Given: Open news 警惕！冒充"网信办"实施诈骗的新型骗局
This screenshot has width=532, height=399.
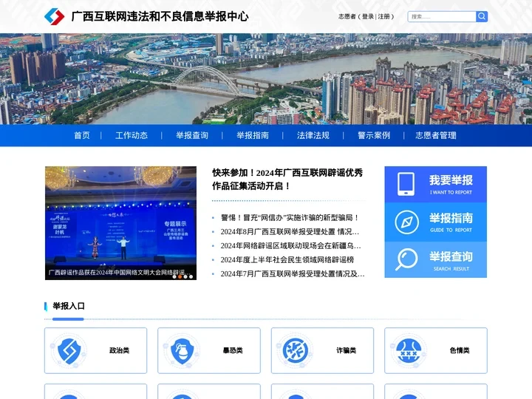Looking at the screenshot, I should point(290,217).
